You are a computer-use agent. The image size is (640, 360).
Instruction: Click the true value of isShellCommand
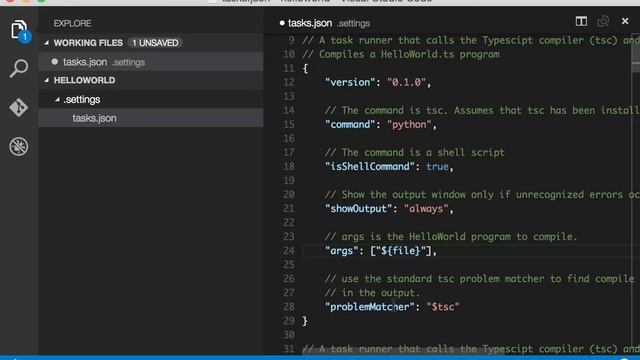click(x=437, y=167)
